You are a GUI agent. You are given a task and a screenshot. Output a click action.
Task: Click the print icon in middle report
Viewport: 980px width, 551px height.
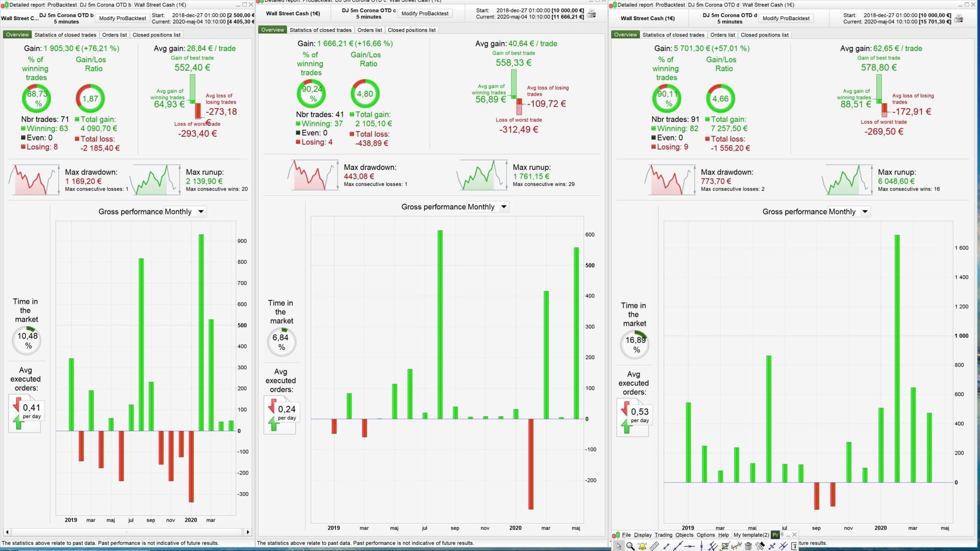pos(591,13)
